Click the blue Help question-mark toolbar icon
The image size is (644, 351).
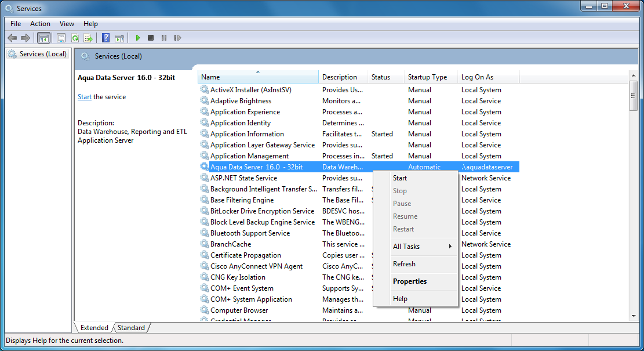(x=105, y=38)
